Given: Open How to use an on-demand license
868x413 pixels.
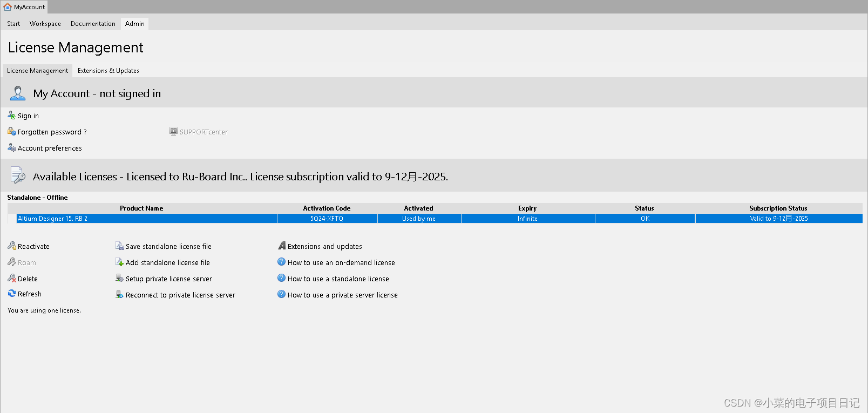Looking at the screenshot, I should click(341, 263).
